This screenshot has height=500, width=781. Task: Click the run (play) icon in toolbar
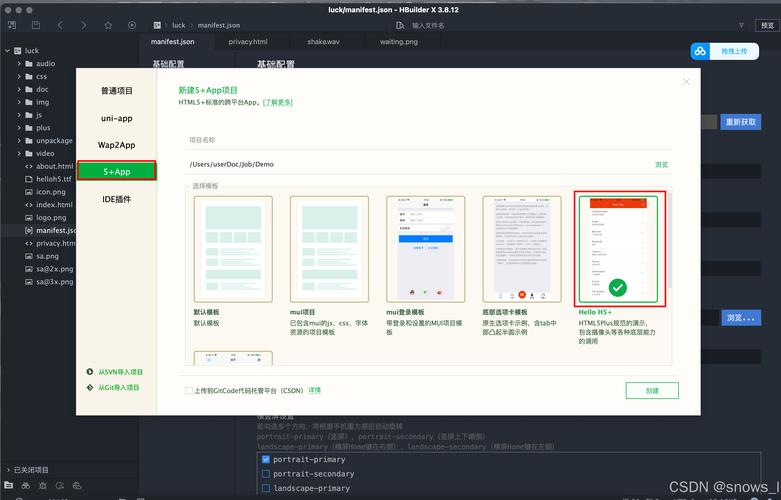pyautogui.click(x=132, y=25)
